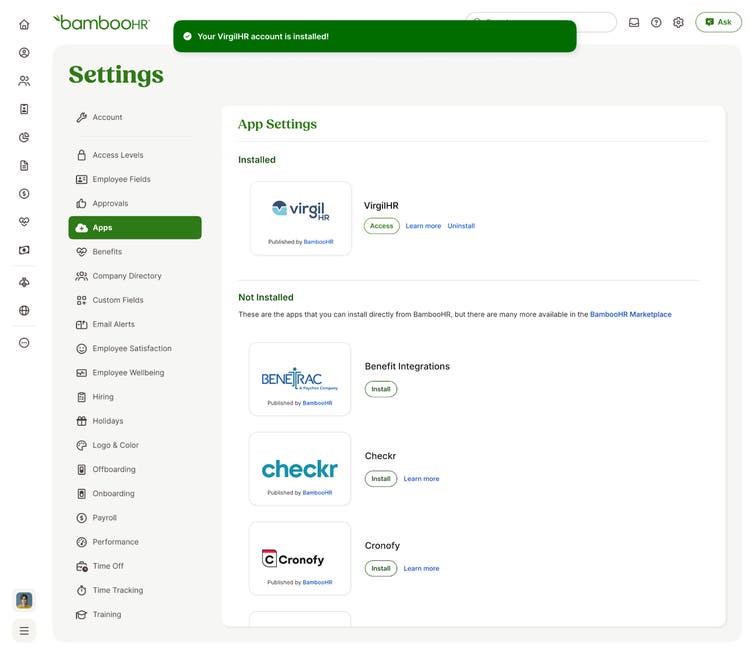
Task: Click Checkr Learn more link
Action: click(421, 478)
